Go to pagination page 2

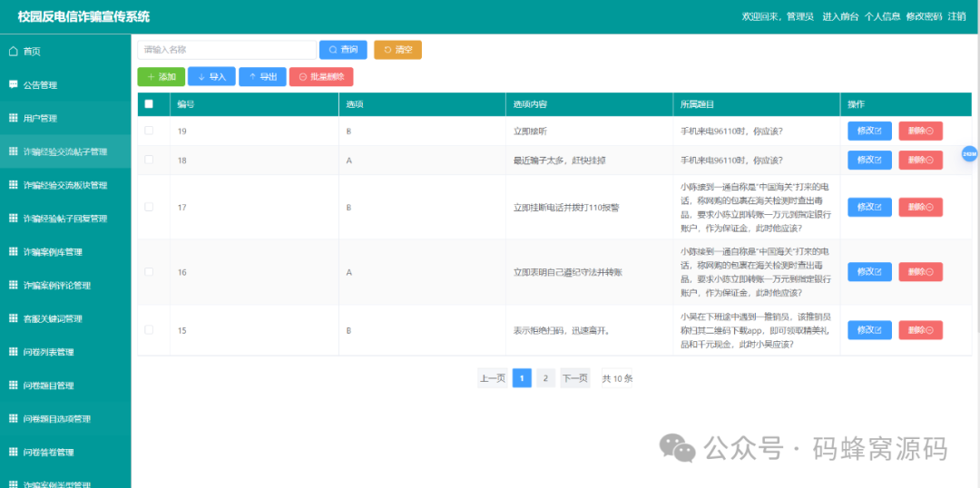coord(545,378)
